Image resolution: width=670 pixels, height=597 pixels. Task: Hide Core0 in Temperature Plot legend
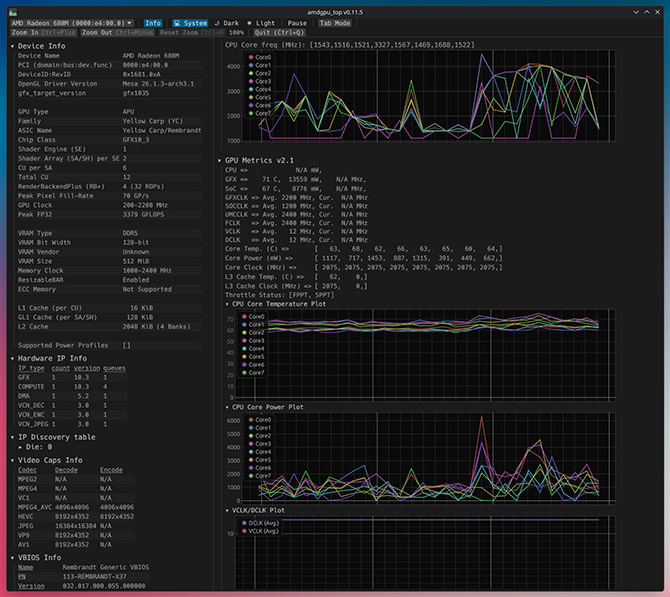click(253, 317)
